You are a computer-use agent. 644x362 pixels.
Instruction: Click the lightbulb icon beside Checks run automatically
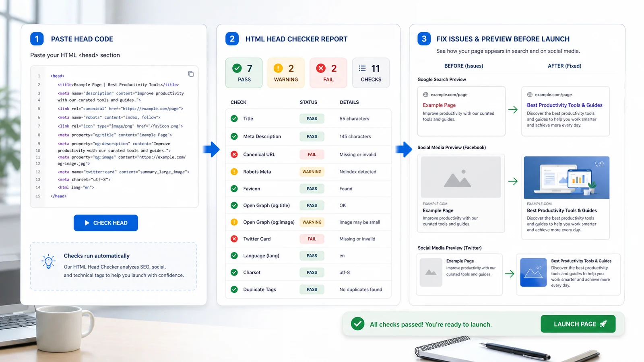(48, 261)
